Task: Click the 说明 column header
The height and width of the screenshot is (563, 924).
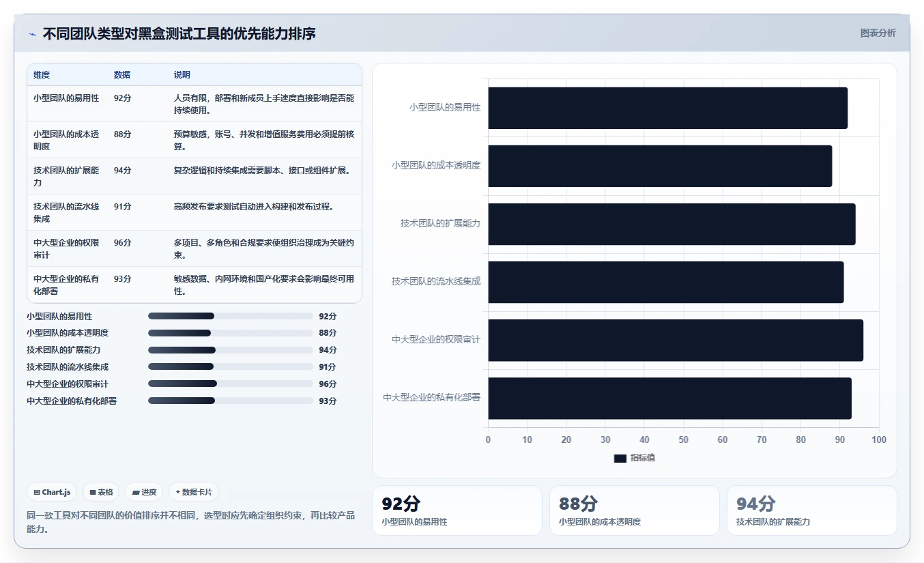Action: pyautogui.click(x=182, y=75)
